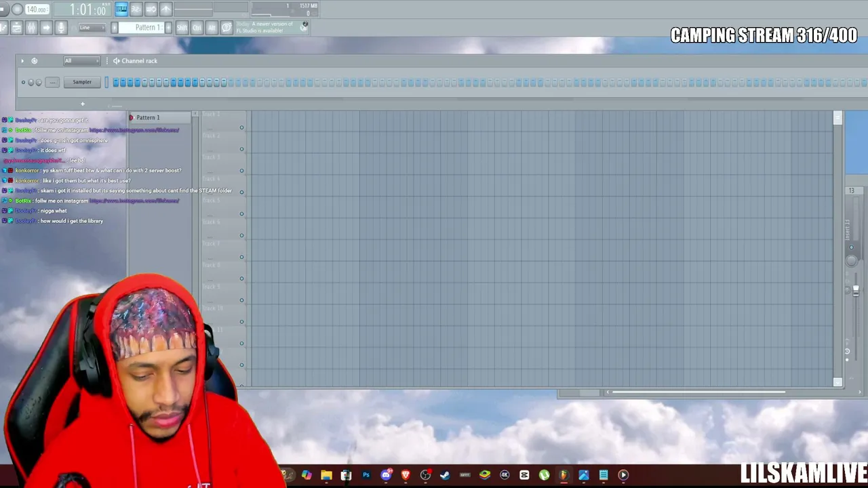Open Photoshop from the taskbar

point(366,475)
